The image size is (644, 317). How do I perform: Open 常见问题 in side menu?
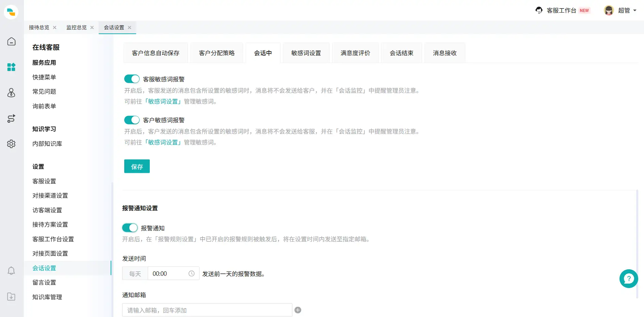(44, 91)
